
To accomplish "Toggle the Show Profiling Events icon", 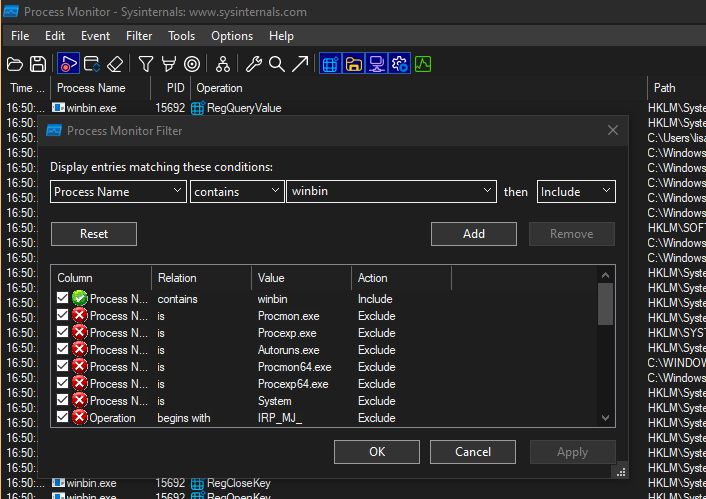I will click(423, 64).
